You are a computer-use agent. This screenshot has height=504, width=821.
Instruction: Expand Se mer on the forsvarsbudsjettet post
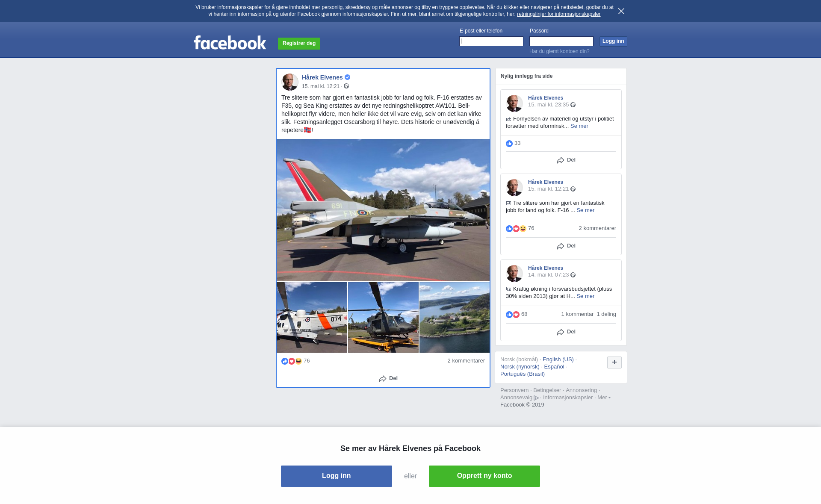(x=585, y=296)
